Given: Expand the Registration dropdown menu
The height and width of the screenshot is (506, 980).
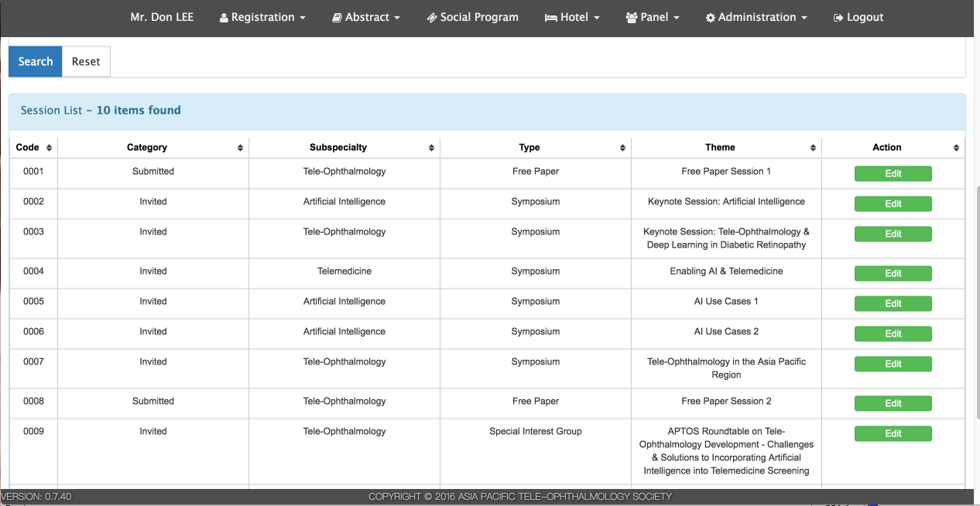Looking at the screenshot, I should click(262, 17).
